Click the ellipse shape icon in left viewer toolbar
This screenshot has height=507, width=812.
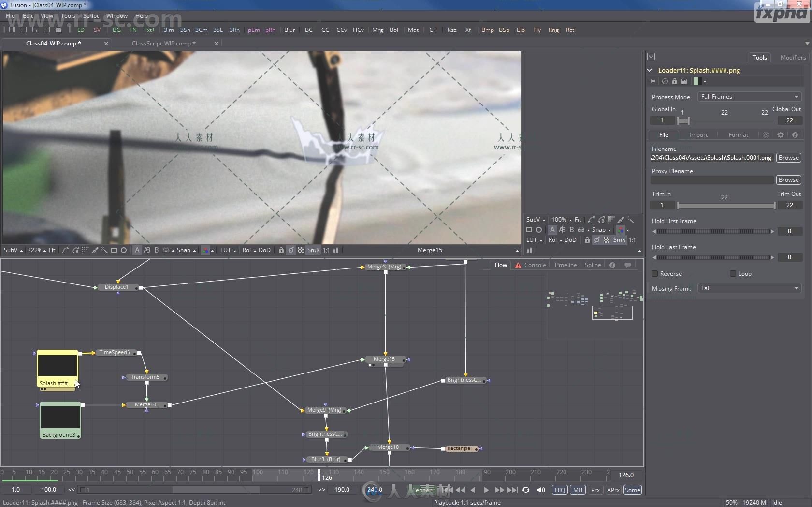(124, 250)
